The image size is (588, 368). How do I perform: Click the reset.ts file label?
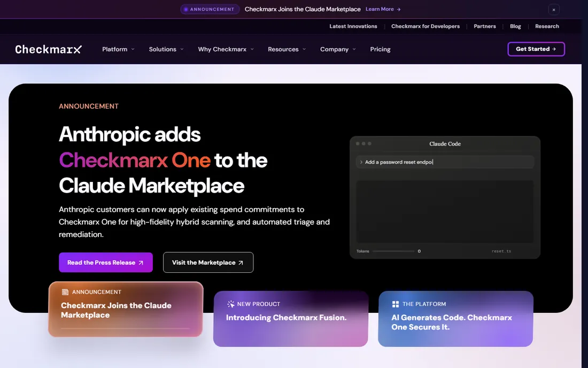point(501,251)
